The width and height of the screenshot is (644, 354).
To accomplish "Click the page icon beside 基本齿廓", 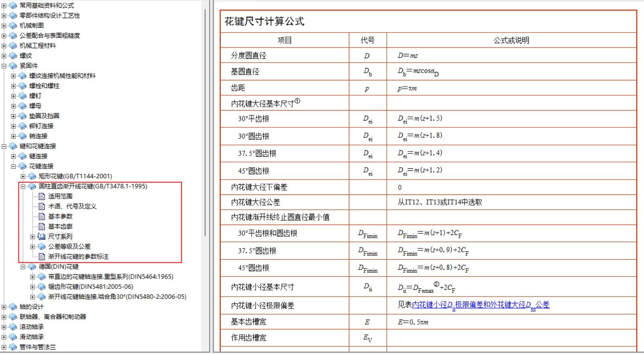I will pos(42,227).
